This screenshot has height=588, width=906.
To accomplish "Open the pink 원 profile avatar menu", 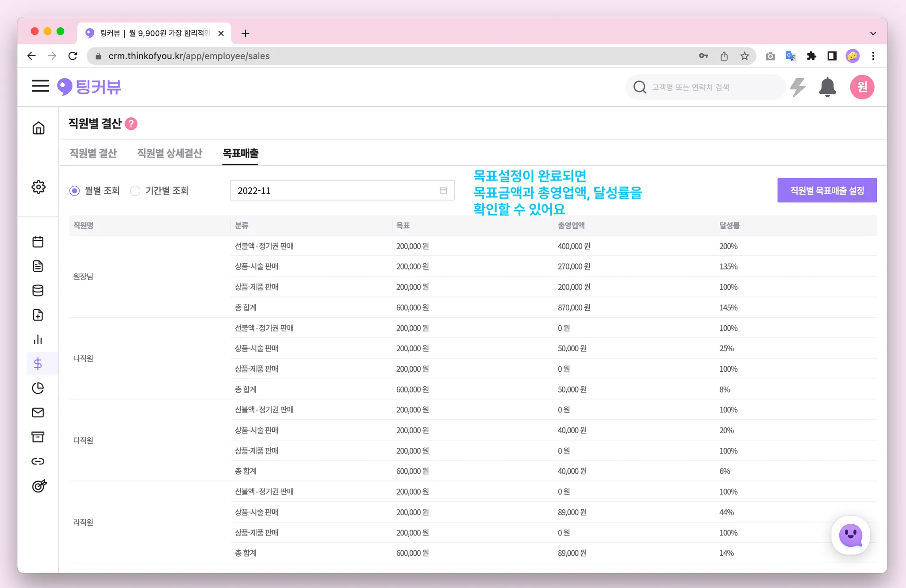I will (x=862, y=87).
